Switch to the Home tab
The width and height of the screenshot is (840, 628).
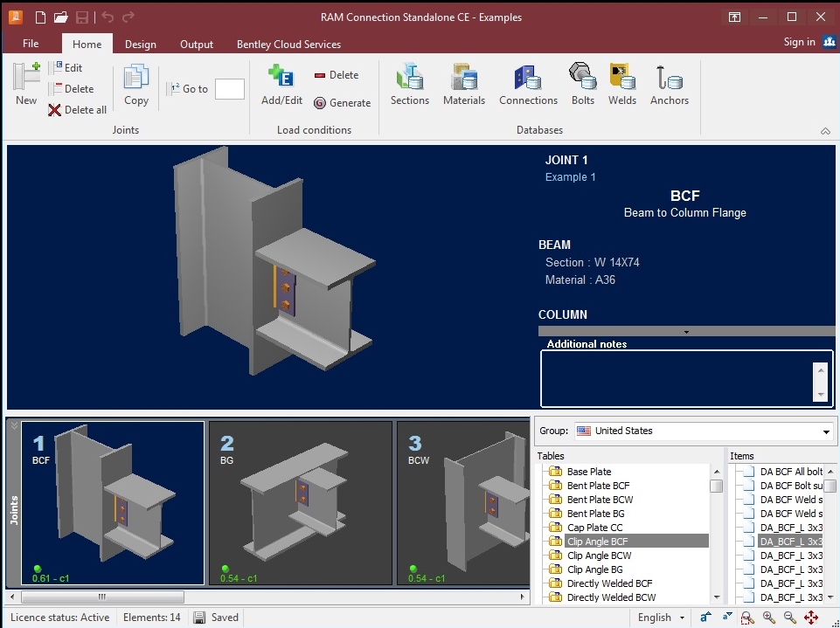(87, 44)
